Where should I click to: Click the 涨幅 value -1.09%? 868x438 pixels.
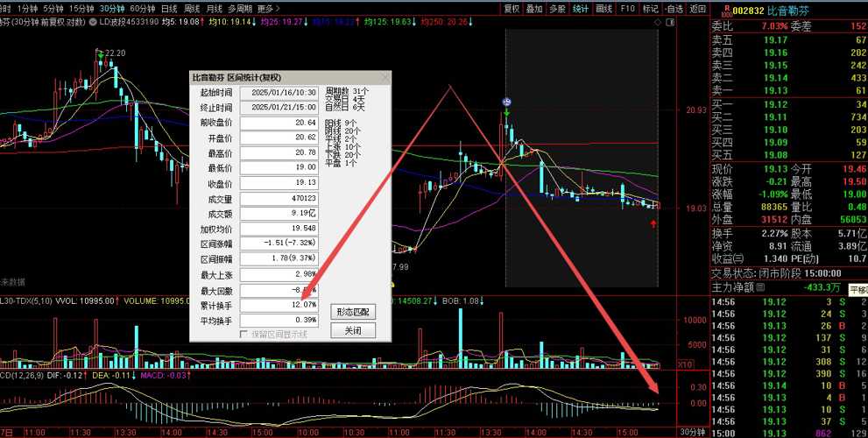click(x=774, y=194)
